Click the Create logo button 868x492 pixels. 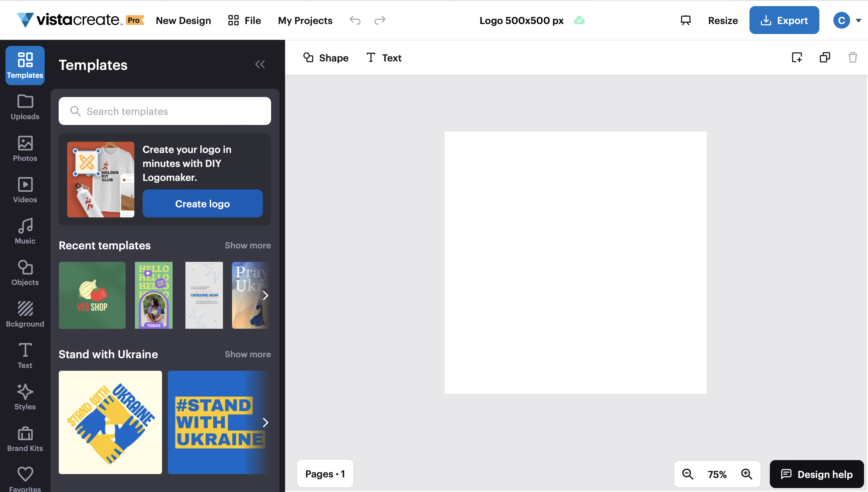pos(202,203)
